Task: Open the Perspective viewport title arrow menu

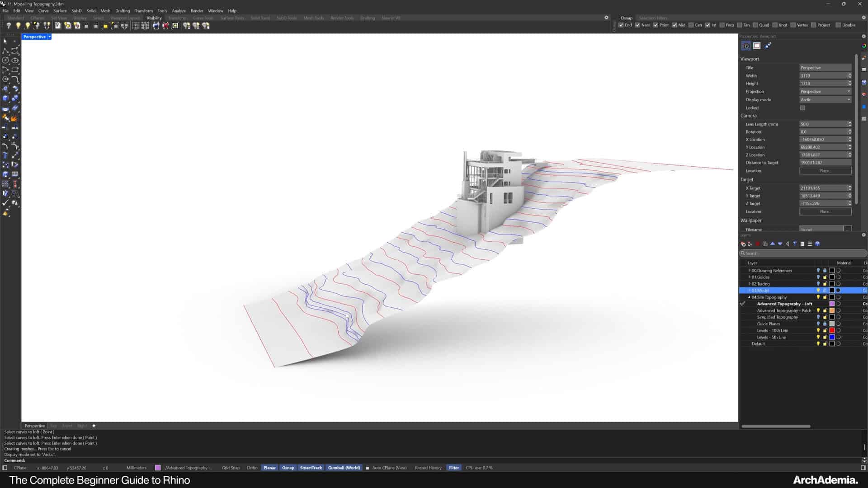Action: pos(50,37)
